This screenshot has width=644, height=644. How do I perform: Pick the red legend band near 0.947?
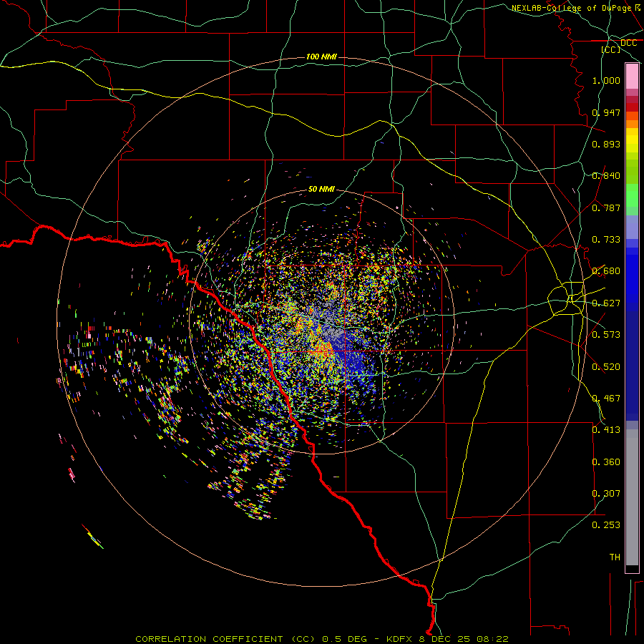(632, 107)
